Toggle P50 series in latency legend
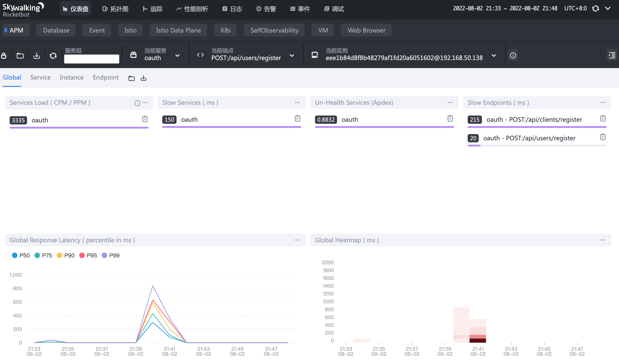The height and width of the screenshot is (364, 619). tap(21, 255)
